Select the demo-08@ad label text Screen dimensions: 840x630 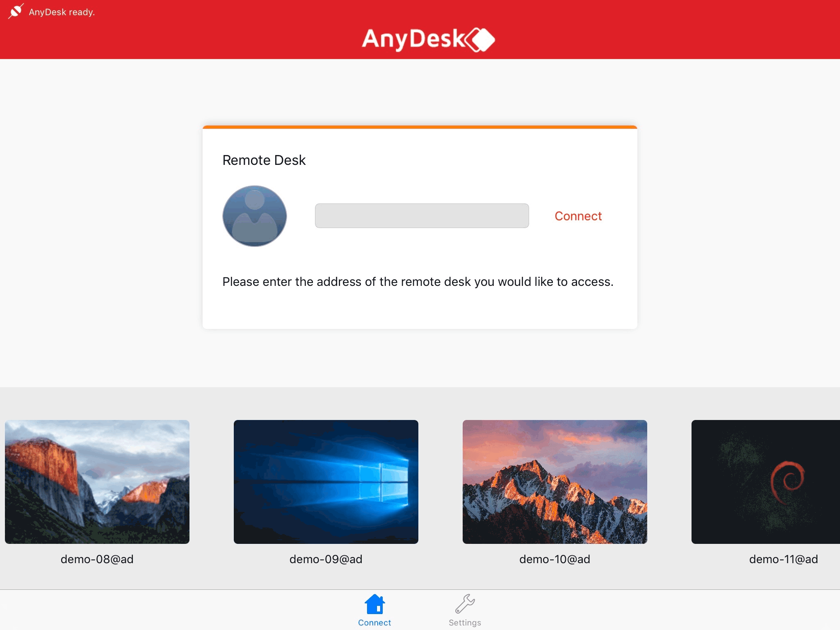97,559
